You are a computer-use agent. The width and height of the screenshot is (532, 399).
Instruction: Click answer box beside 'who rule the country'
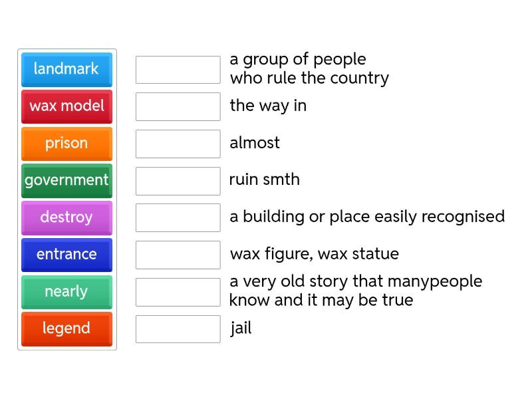click(178, 70)
